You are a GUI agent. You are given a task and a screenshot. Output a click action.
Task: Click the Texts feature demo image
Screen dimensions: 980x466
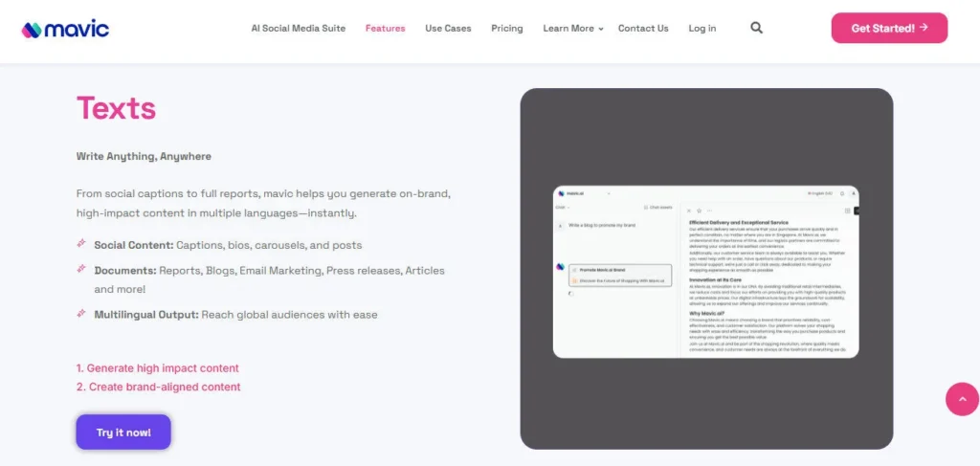click(705, 271)
